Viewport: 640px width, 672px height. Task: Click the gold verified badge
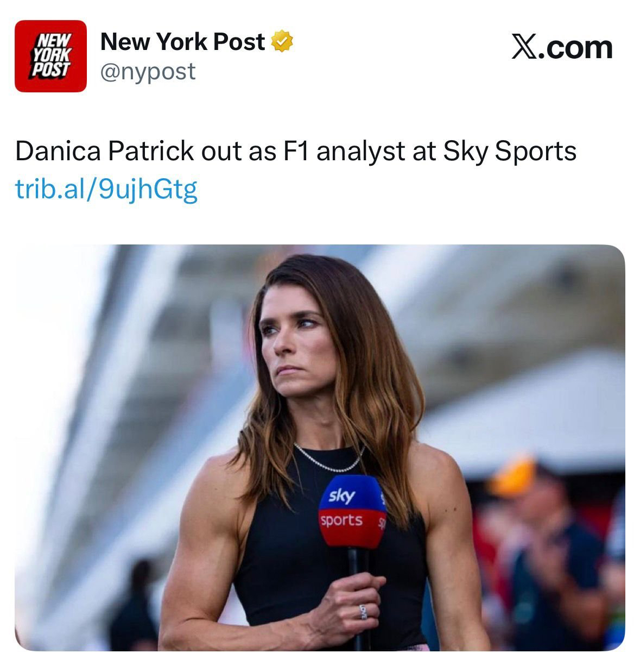[282, 42]
